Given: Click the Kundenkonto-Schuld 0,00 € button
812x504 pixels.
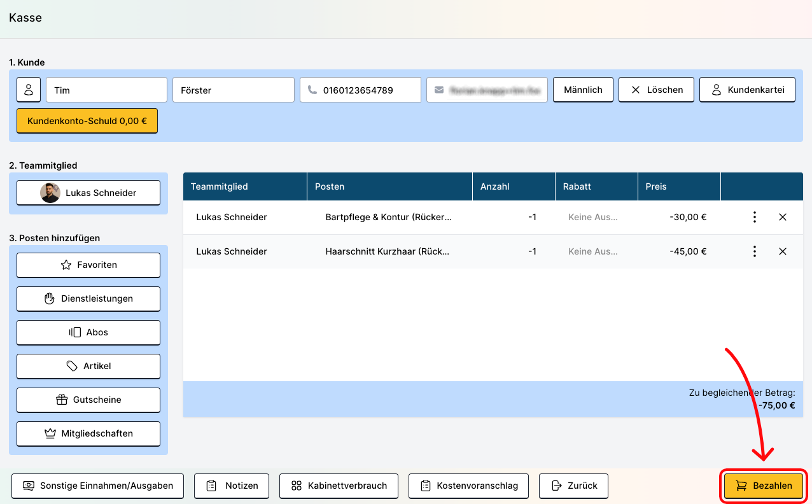Looking at the screenshot, I should tap(87, 121).
